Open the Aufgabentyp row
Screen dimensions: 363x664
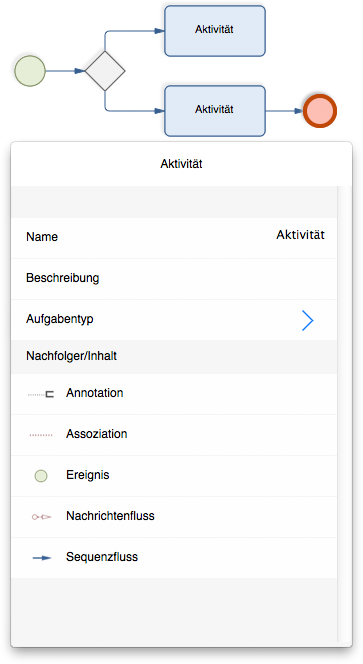pos(174,320)
